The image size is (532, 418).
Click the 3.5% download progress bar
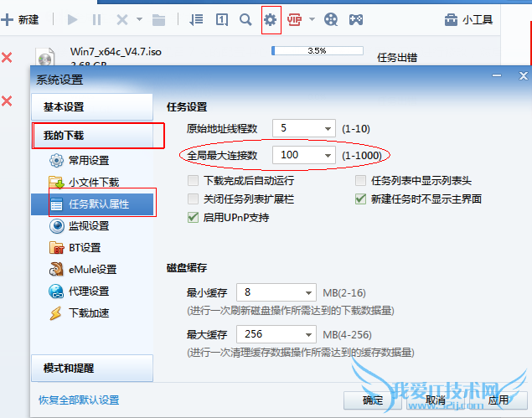318,51
